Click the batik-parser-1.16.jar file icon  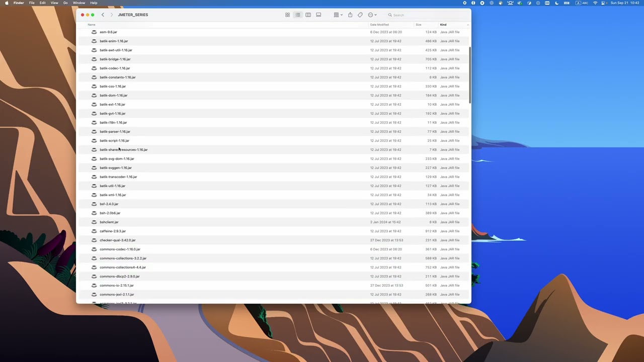coord(94,132)
